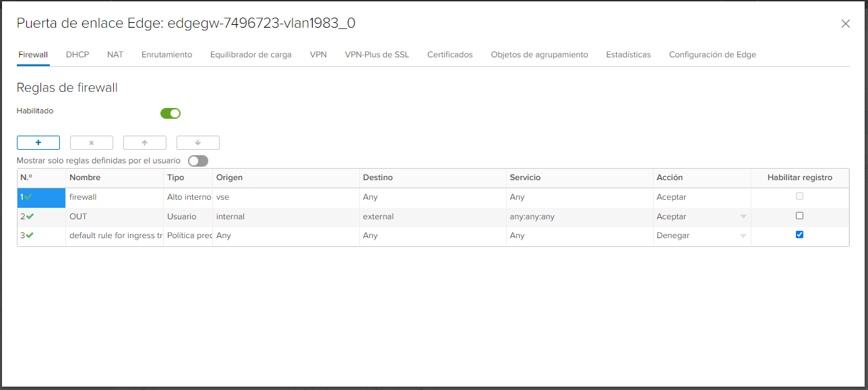Click the 'vse' origin cell
This screenshot has width=868, height=390.
[x=286, y=197]
